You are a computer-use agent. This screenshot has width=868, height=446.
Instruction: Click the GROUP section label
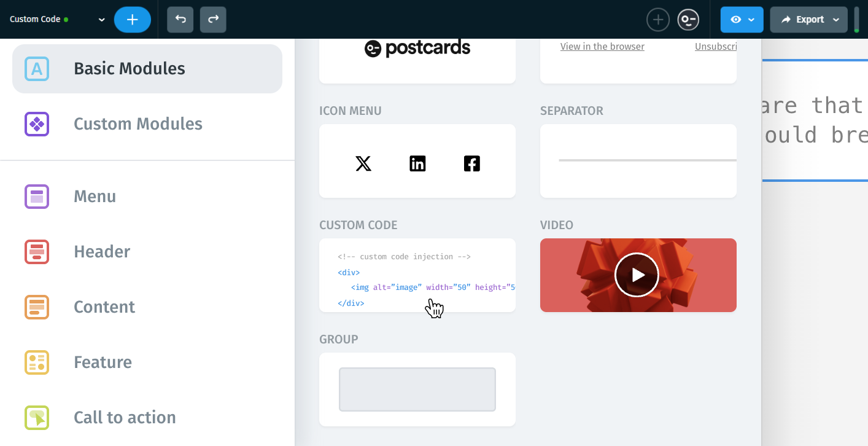[339, 340]
